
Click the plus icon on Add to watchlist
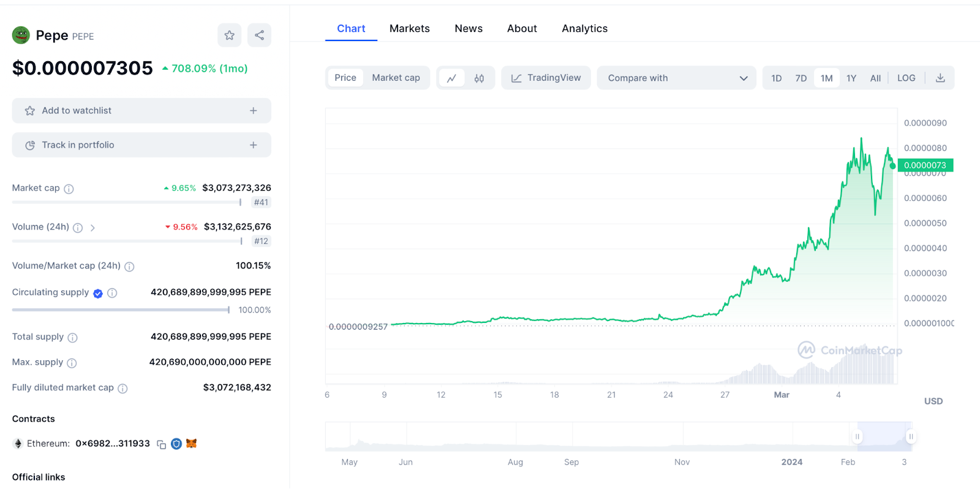[x=253, y=111]
